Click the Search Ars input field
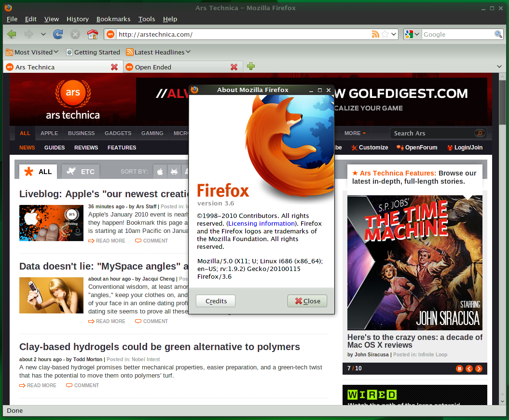This screenshot has width=509, height=420. [x=433, y=133]
